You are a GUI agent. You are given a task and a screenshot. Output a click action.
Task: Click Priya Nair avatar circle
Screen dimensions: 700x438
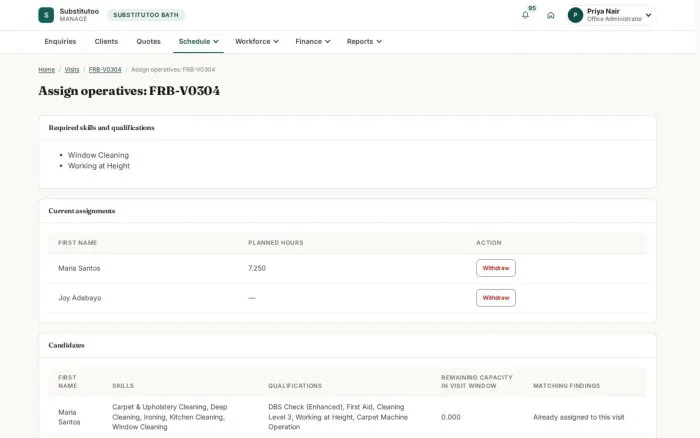[575, 15]
